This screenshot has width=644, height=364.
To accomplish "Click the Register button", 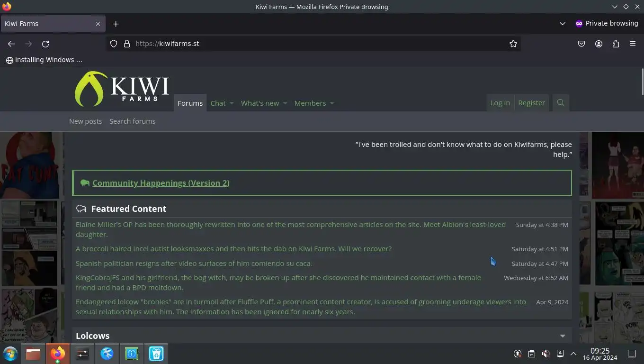I will point(531,103).
